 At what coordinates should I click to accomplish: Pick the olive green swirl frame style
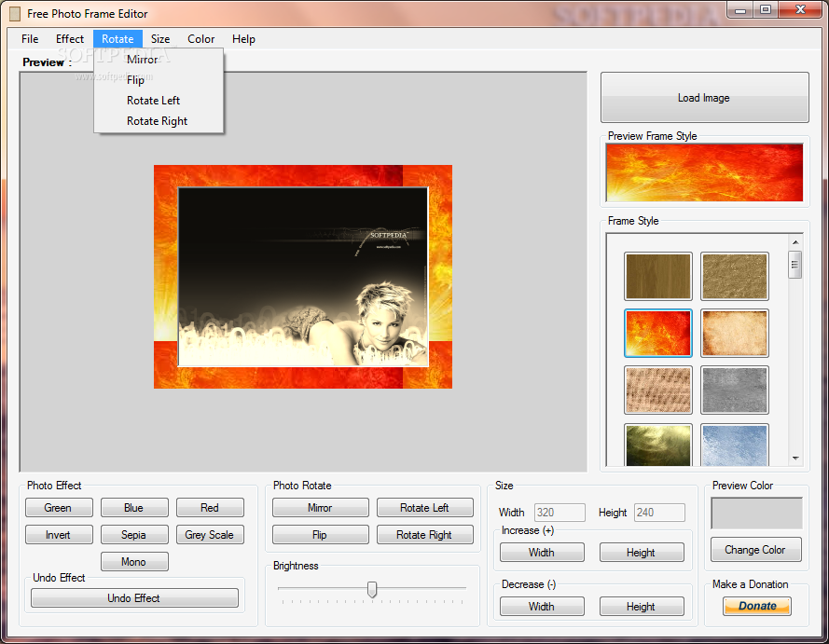click(x=657, y=445)
